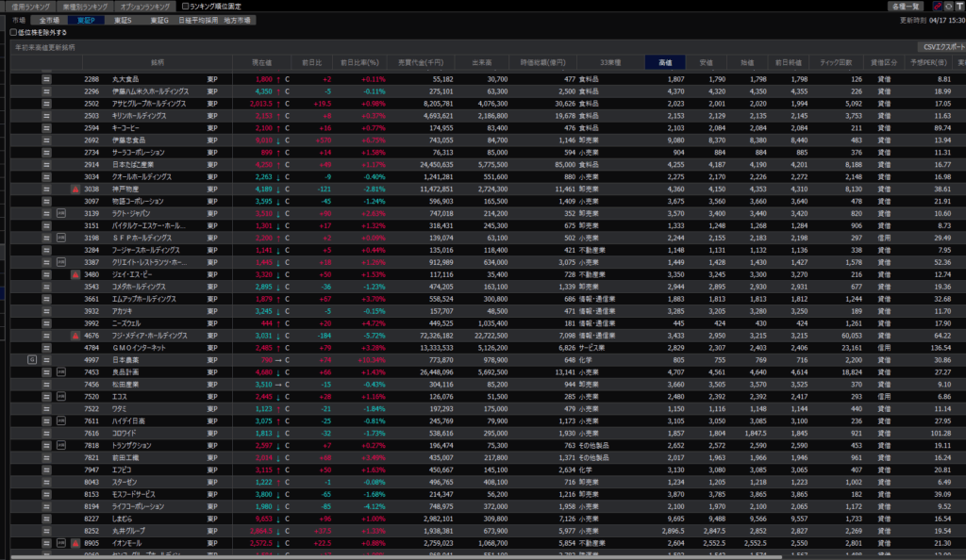Click red warning triangle icon for 8905 イオンモール
The height and width of the screenshot is (560, 966).
[75, 543]
